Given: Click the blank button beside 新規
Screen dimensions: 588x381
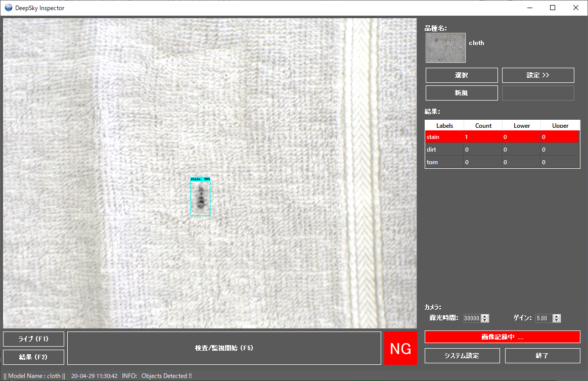Looking at the screenshot, I should click(538, 93).
